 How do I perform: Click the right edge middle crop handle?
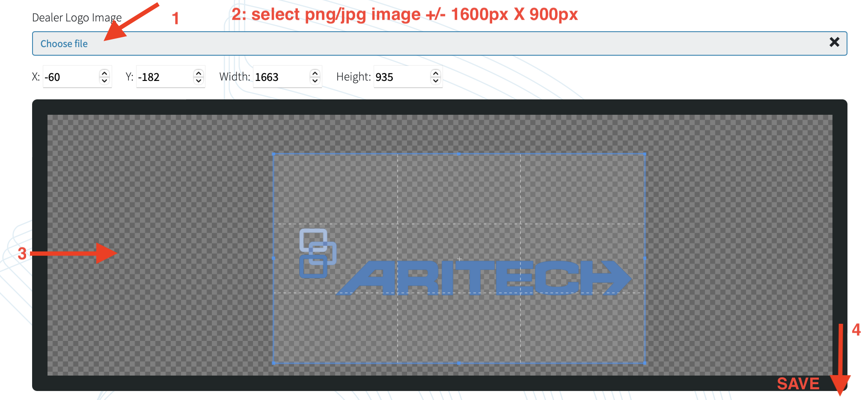(645, 258)
